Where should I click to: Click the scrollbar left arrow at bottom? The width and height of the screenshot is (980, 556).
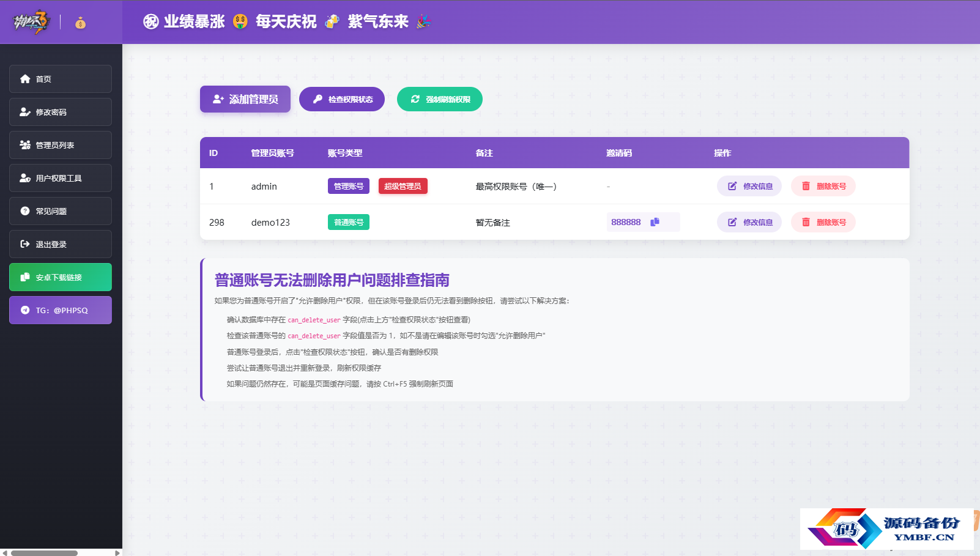(x=5, y=553)
